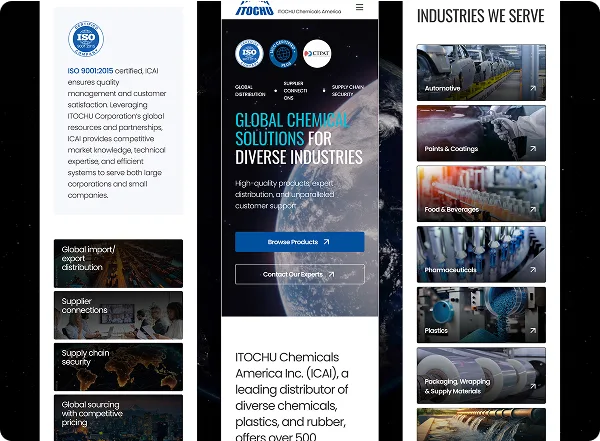Click the Contact Our Experts button
This screenshot has width=600, height=441.
pyautogui.click(x=300, y=274)
